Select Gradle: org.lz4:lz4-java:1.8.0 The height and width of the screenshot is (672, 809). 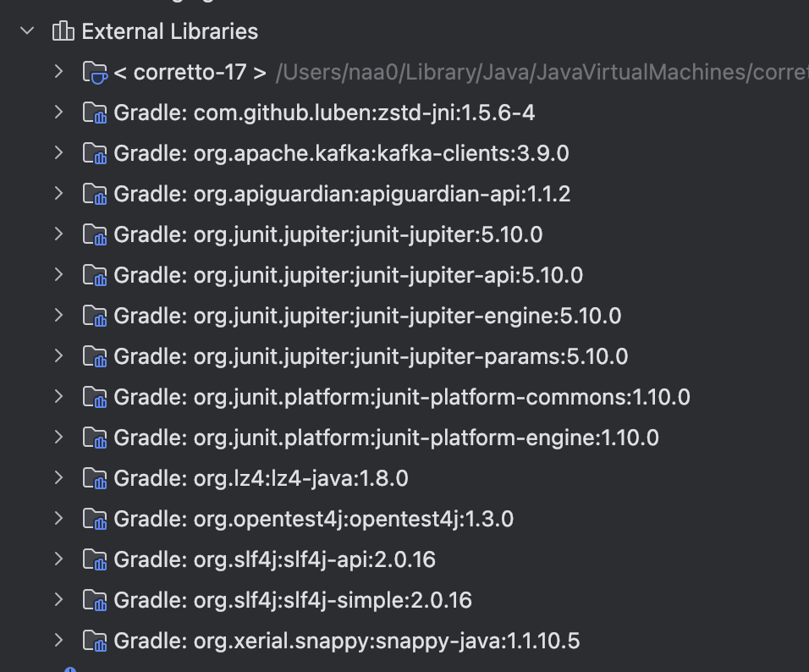[x=261, y=478]
